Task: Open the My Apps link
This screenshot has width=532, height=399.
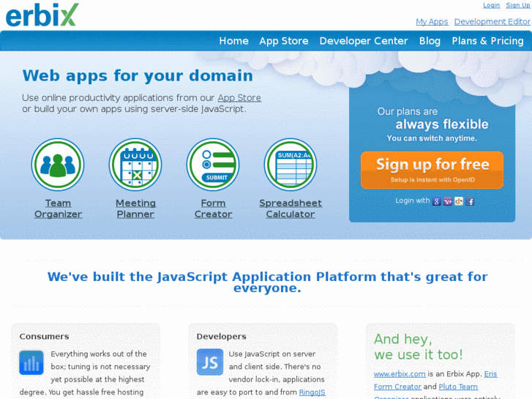Action: tap(432, 22)
